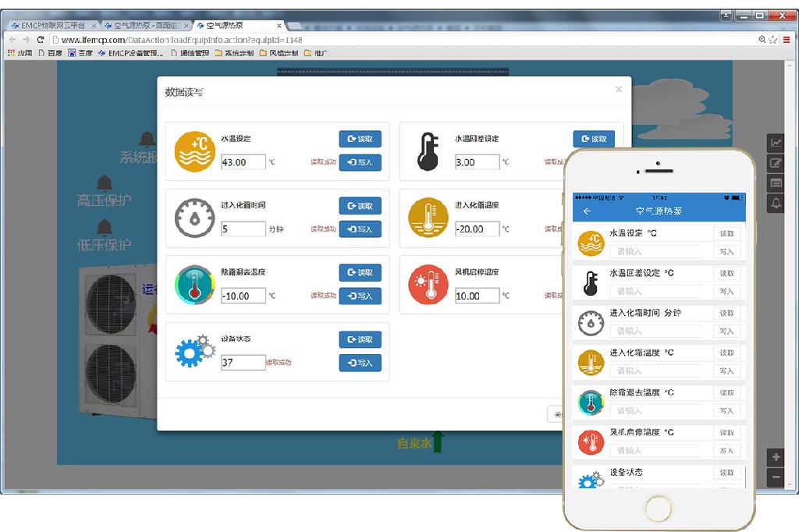
Task: Tap the phone 水温回差设定 thermometer icon
Action: point(591,283)
